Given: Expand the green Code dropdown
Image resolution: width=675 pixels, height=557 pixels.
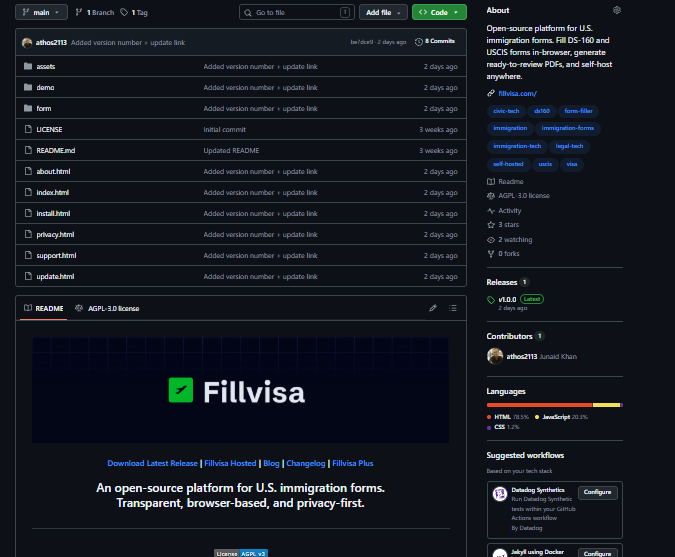Looking at the screenshot, I should tap(439, 12).
